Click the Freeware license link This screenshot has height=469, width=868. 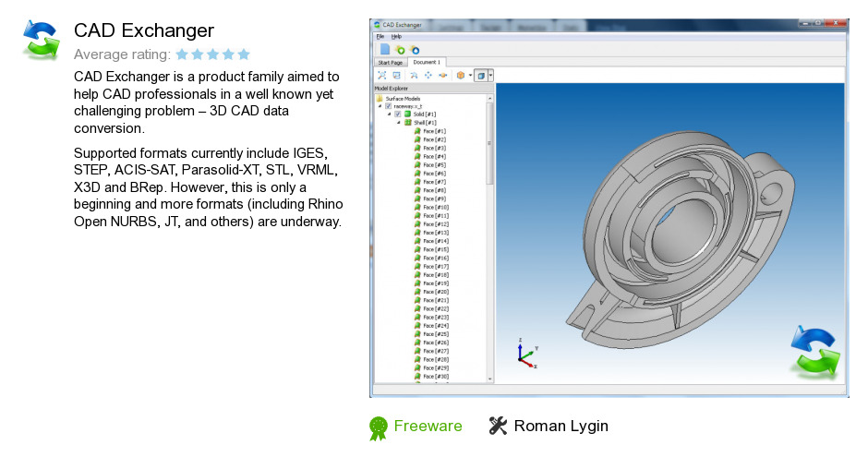pos(428,426)
